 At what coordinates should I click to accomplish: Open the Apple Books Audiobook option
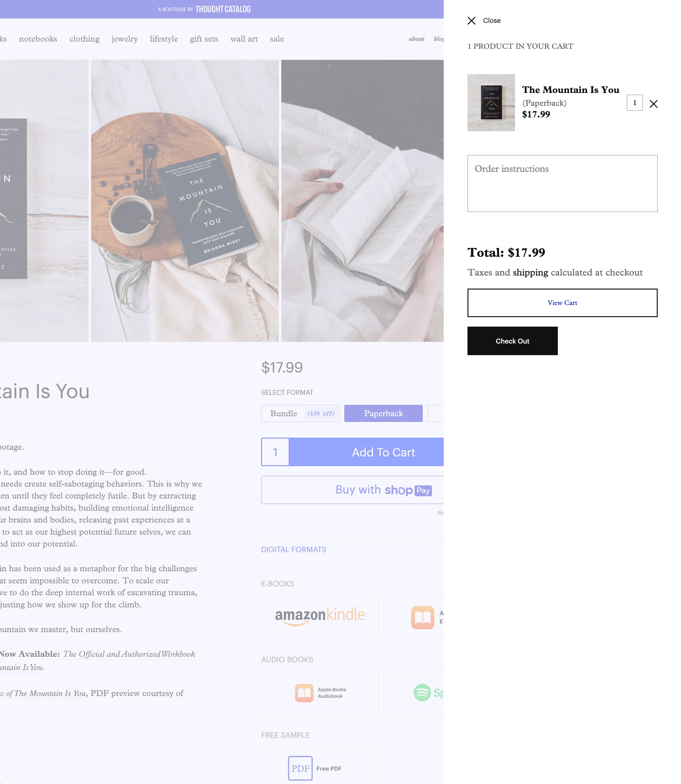tap(320, 692)
